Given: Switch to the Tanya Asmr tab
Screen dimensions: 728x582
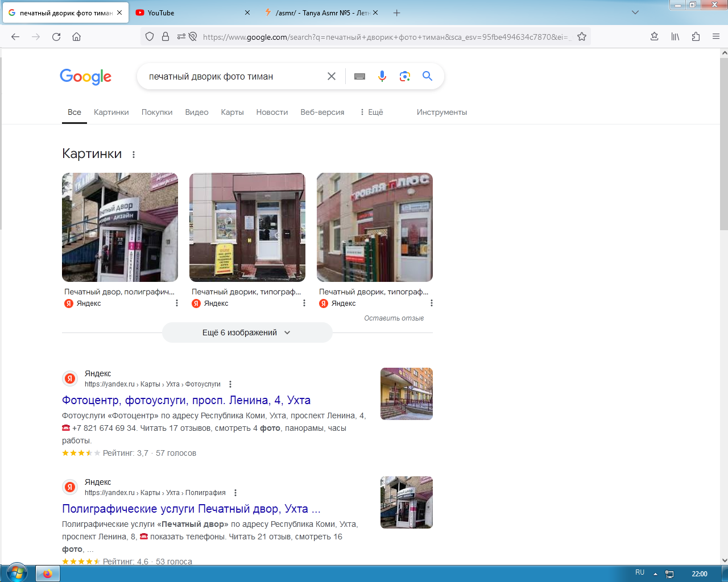Looking at the screenshot, I should click(323, 13).
